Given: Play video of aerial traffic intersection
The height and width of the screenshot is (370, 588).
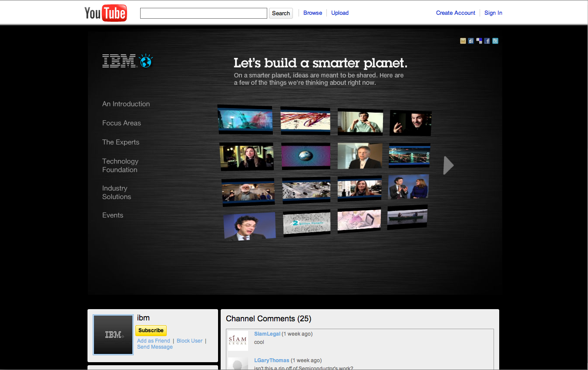Looking at the screenshot, I should click(x=306, y=190).
